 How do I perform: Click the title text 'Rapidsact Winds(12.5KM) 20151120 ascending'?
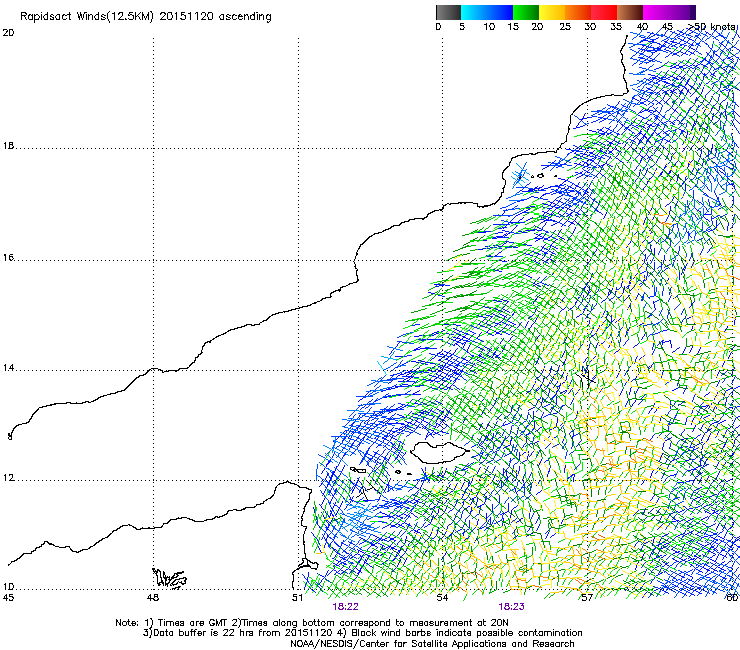(x=146, y=17)
